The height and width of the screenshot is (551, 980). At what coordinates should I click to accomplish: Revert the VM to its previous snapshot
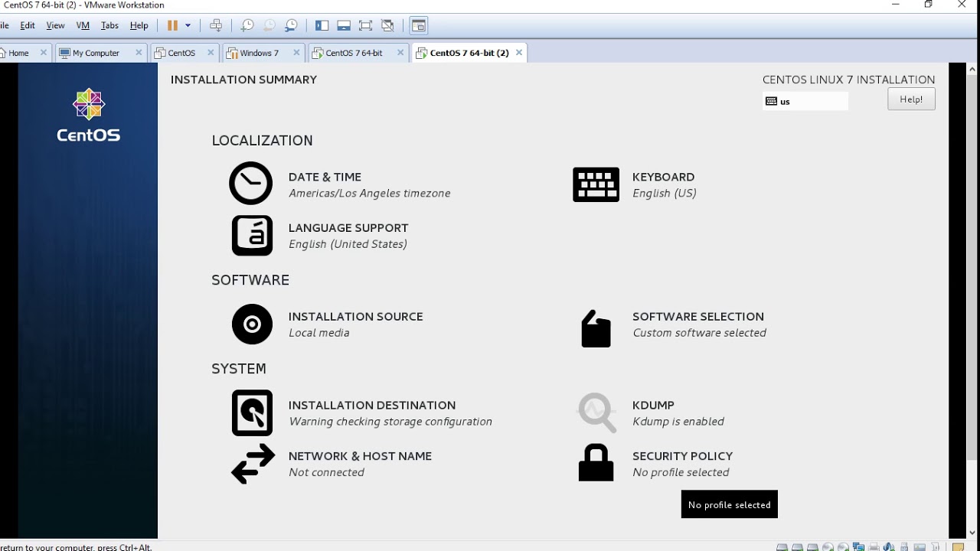269,25
